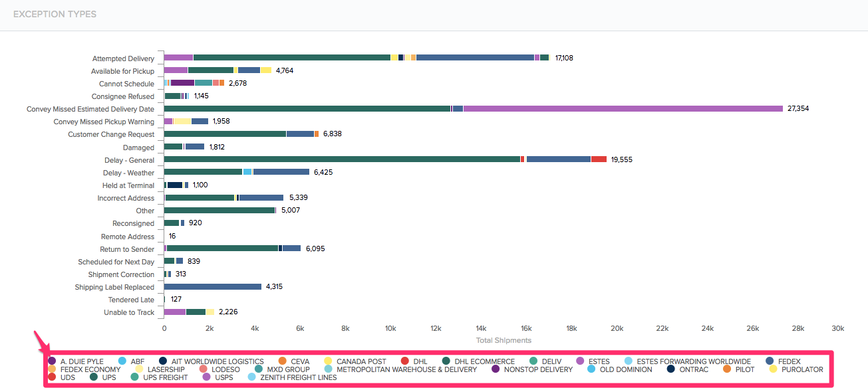Click the Reconsigned axis label

coord(133,223)
